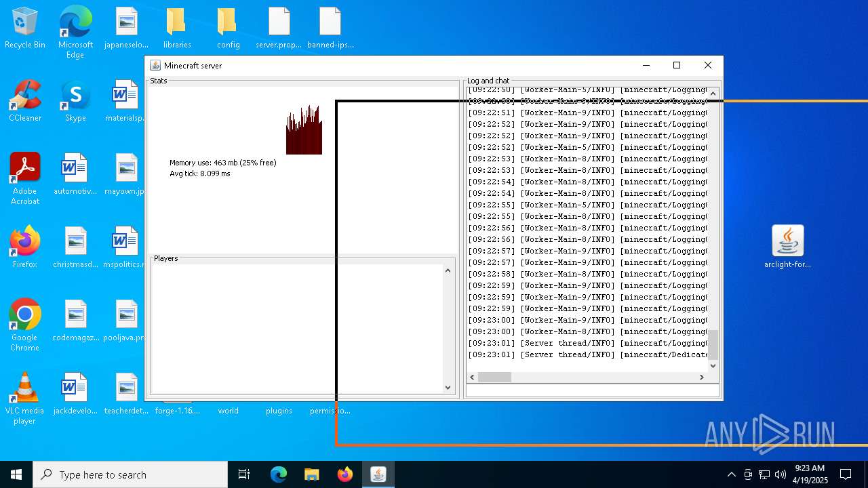Maximize the Minecraft server window

pyautogui.click(x=676, y=65)
